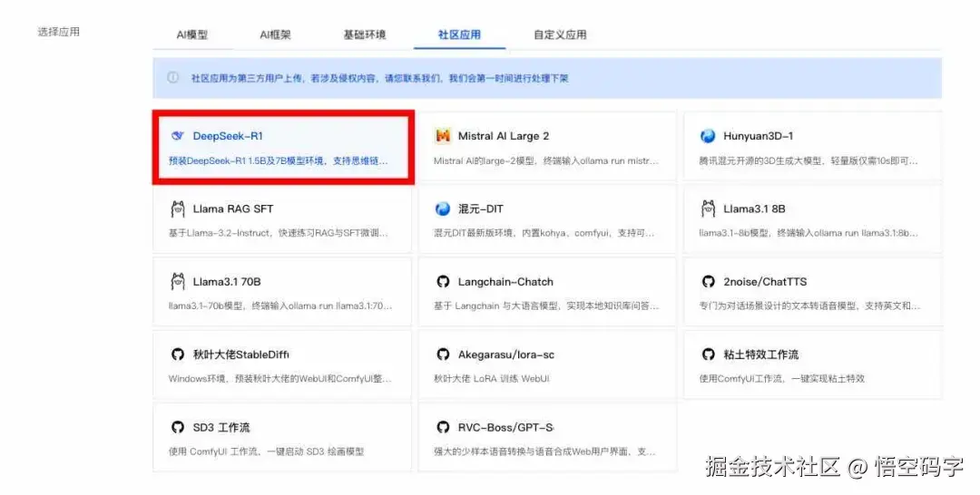The image size is (980, 495).
Task: Click the RVC-Boss/GPT-S GitHub icon
Action: pyautogui.click(x=443, y=427)
